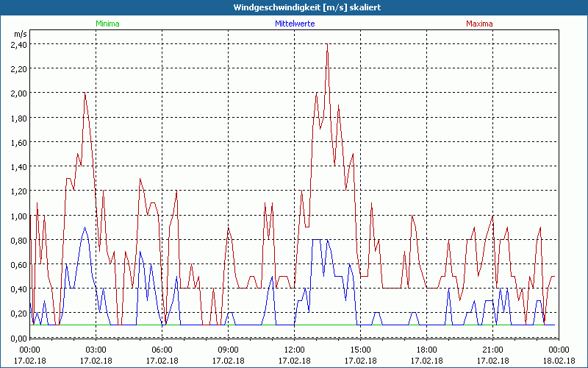Click the 21:00 time axis label
The width and height of the screenshot is (588, 368).
[x=492, y=350]
